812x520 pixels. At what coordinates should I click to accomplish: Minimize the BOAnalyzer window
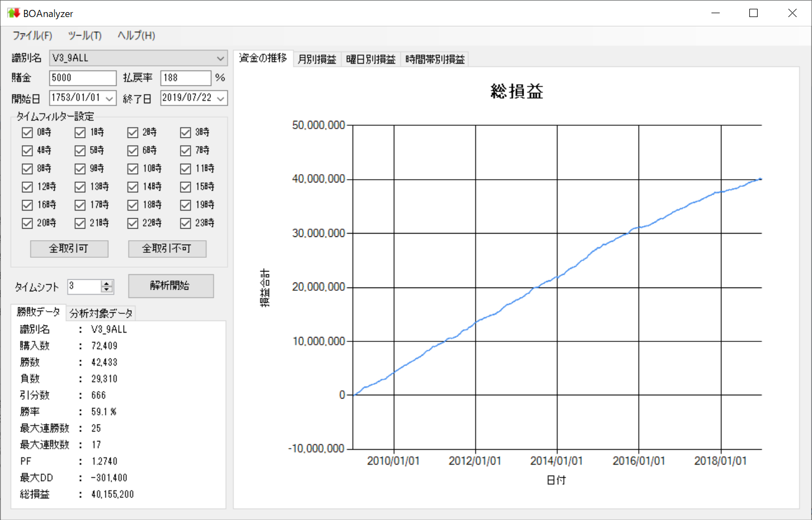pos(715,13)
